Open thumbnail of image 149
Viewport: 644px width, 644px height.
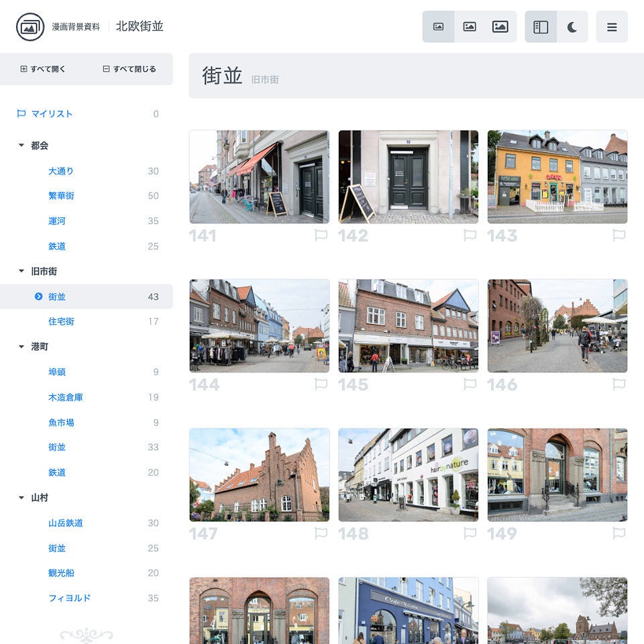click(x=557, y=475)
